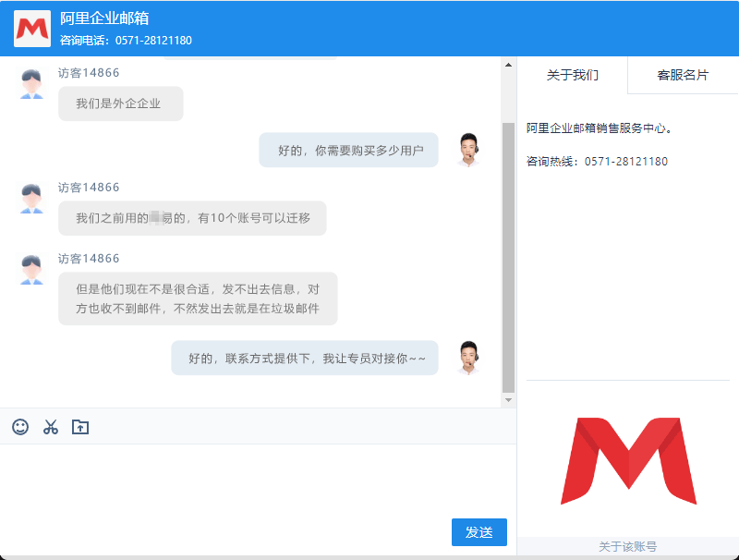Click the chat scrollbar up arrow

[508, 65]
